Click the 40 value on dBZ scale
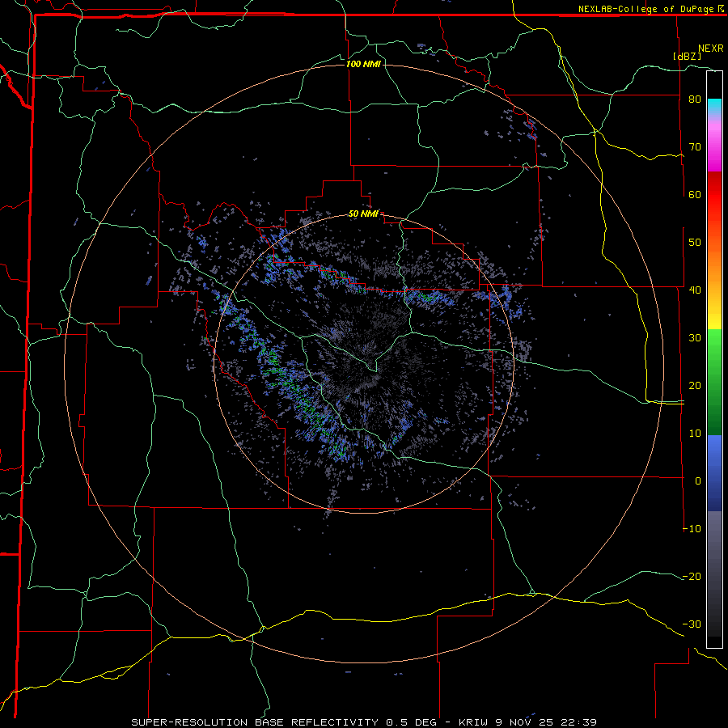 coord(695,290)
